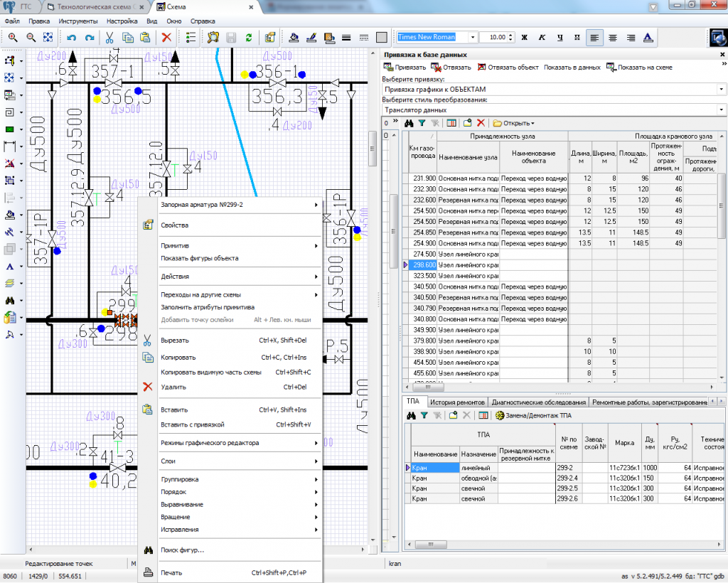Open the Настройка menu
This screenshot has height=583, width=728.
point(122,21)
